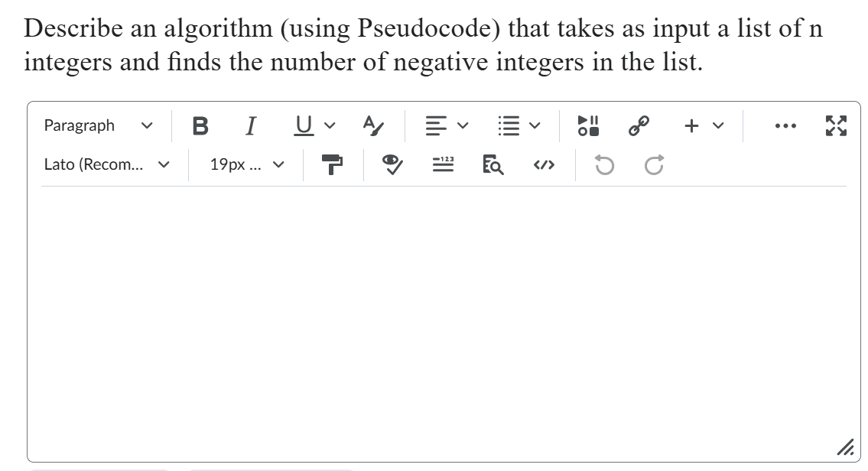Image resolution: width=868 pixels, height=471 pixels.
Task: Toggle bold formatting
Action: pos(200,125)
